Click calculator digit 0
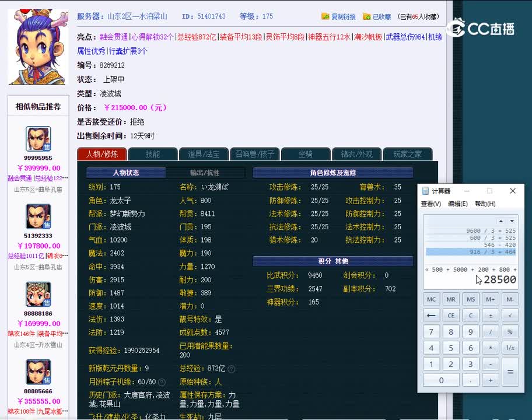The width and height of the screenshot is (532, 420). [441, 380]
